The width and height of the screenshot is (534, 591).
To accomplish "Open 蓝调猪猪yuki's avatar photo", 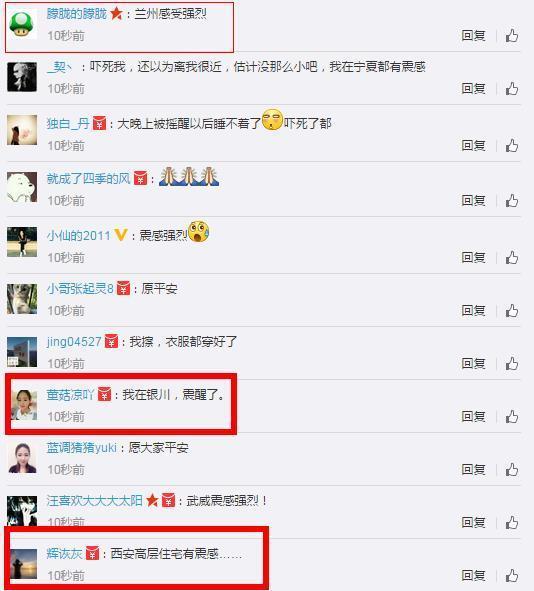I will pyautogui.click(x=22, y=458).
